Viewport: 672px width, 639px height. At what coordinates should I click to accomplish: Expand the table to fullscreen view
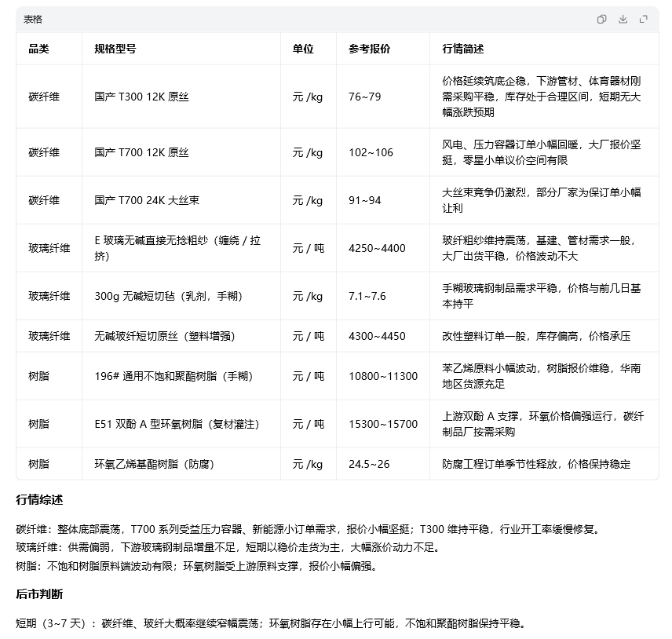(643, 20)
